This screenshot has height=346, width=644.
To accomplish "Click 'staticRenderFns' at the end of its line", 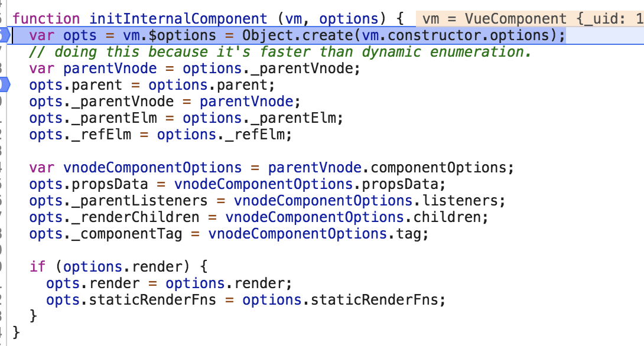I will [375, 300].
